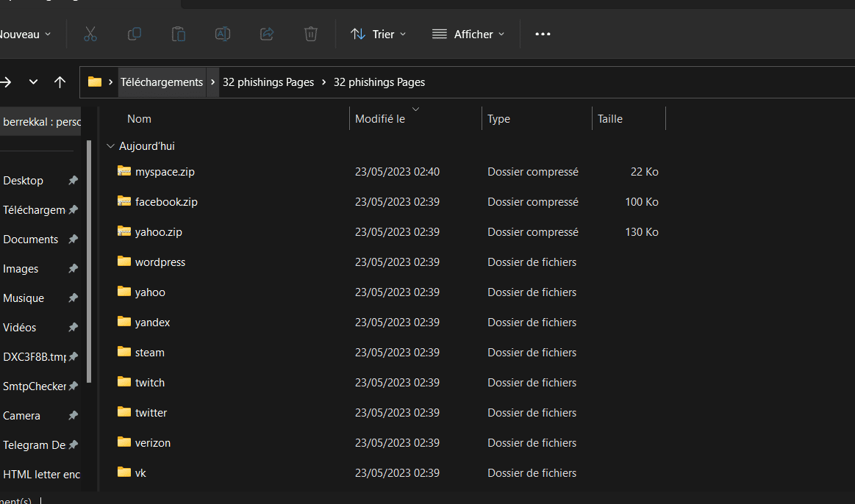The height and width of the screenshot is (504, 855).
Task: Open recent locations chevron dropdown
Action: (33, 82)
